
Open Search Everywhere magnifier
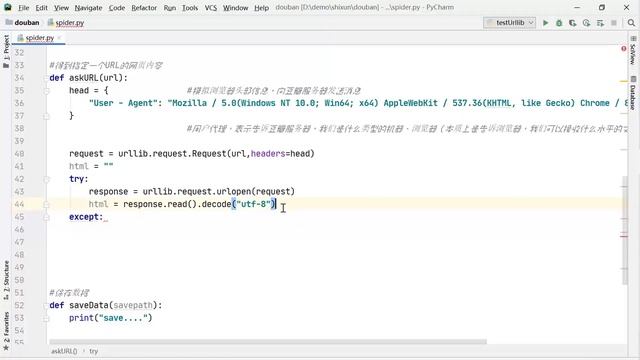click(x=631, y=23)
